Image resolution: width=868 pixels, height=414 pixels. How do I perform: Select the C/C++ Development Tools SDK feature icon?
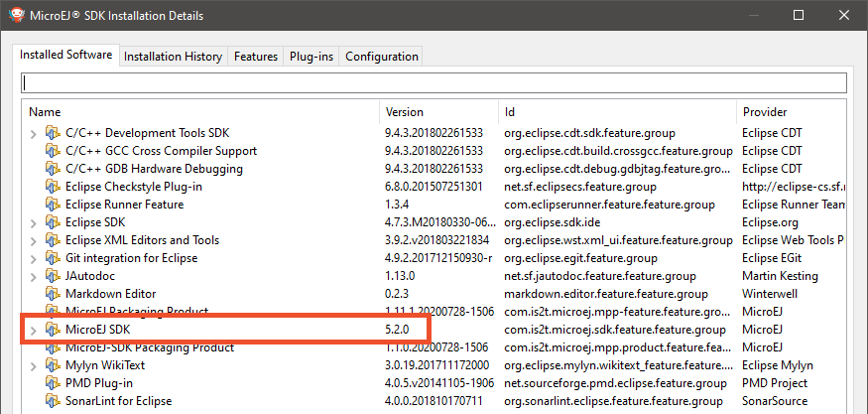point(53,133)
